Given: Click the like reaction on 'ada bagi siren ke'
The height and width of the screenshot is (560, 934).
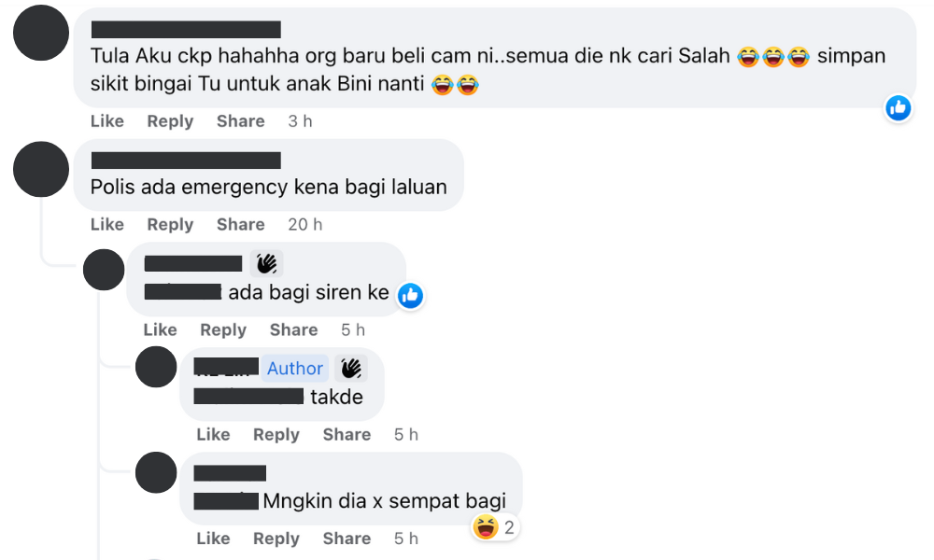Looking at the screenshot, I should point(410,296).
